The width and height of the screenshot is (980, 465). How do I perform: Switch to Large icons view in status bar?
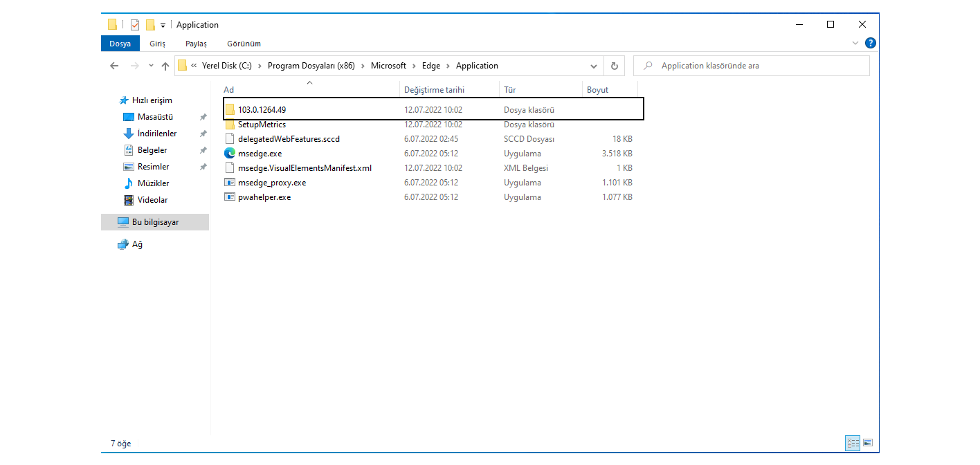point(868,443)
